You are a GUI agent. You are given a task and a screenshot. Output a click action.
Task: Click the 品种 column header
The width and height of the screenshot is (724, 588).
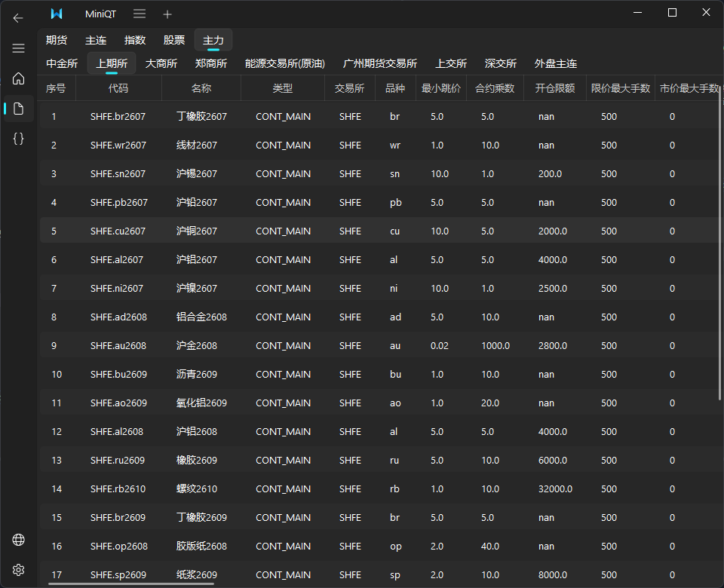point(395,88)
